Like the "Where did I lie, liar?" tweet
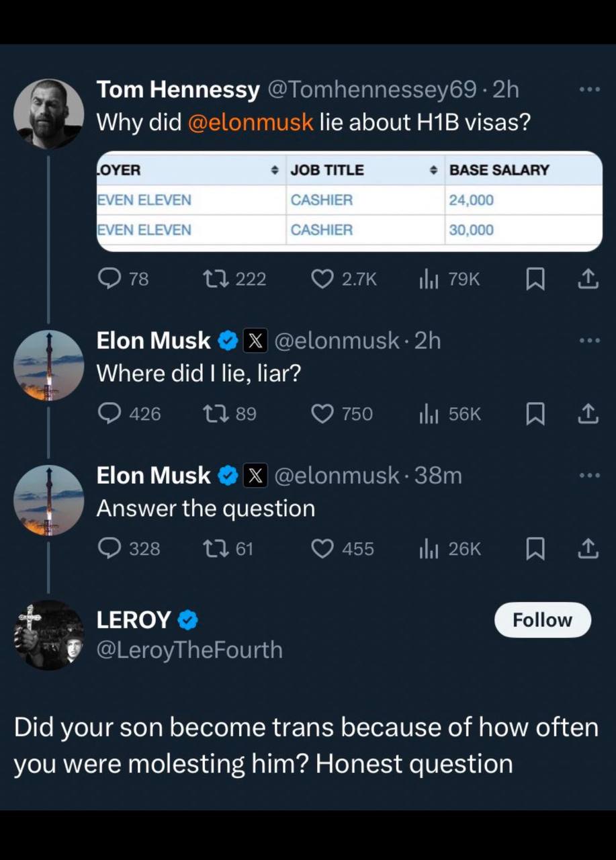The image size is (616, 860). pos(323,414)
